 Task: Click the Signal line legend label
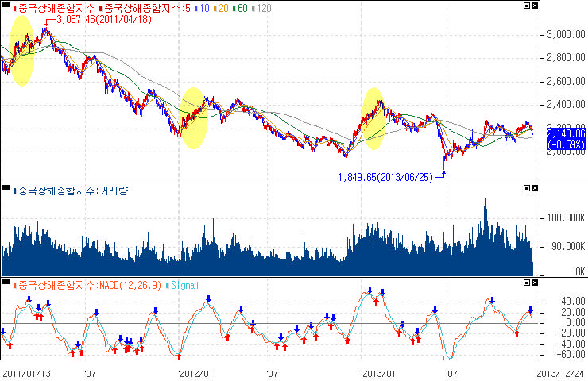(x=183, y=283)
